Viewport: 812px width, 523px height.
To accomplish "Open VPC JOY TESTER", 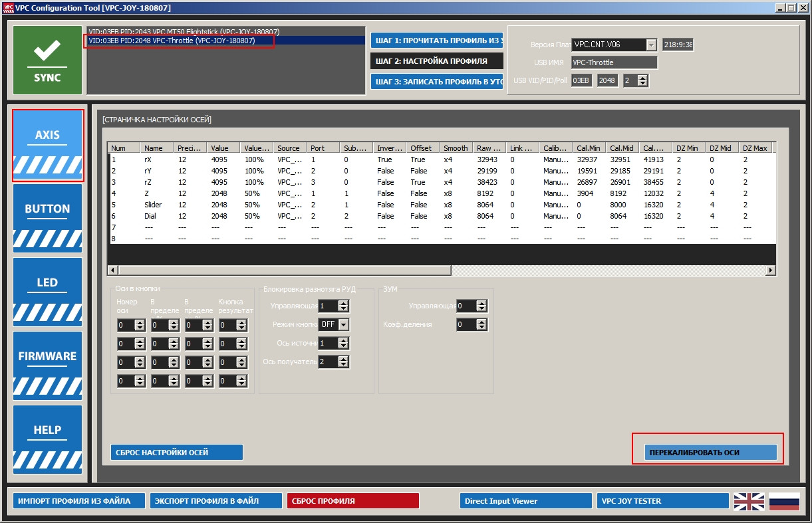I will point(662,501).
